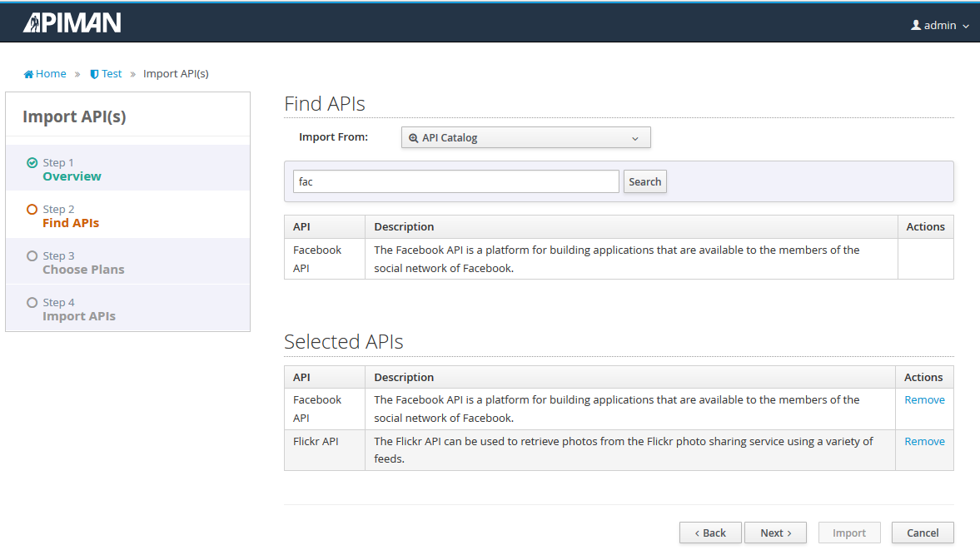Open Test breadcrumb link
Screen dimensions: 980x560
tap(112, 74)
